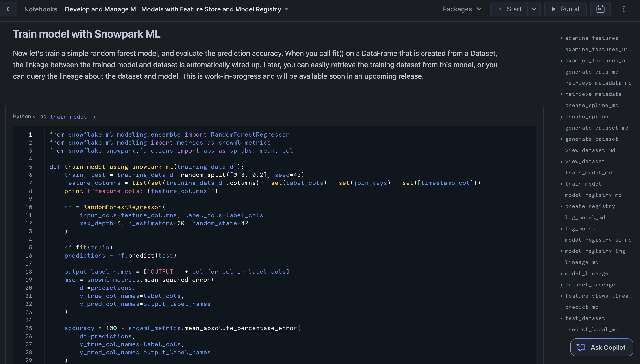Click the train_model cell name
Viewport: 640px width, 364px height.
tap(68, 117)
